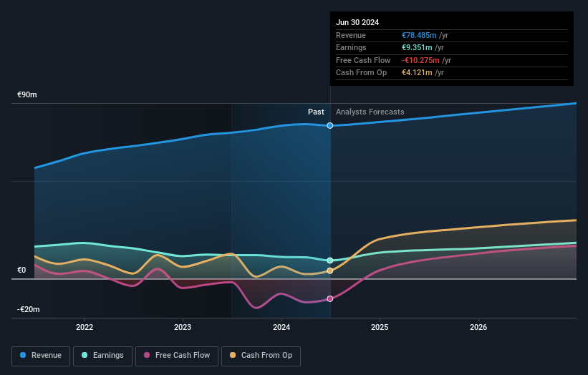The height and width of the screenshot is (375, 588).
Task: Click the €90m y-axis label
Action: coord(27,94)
